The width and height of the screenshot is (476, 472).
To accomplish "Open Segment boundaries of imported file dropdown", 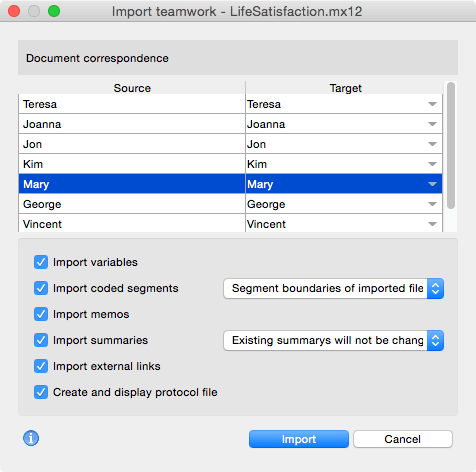I will [333, 288].
